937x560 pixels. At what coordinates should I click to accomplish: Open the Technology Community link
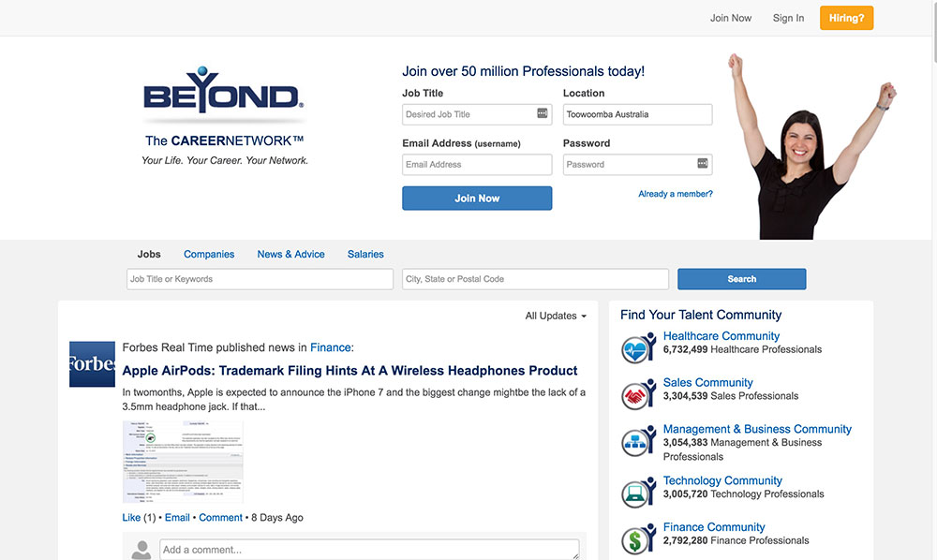(722, 480)
